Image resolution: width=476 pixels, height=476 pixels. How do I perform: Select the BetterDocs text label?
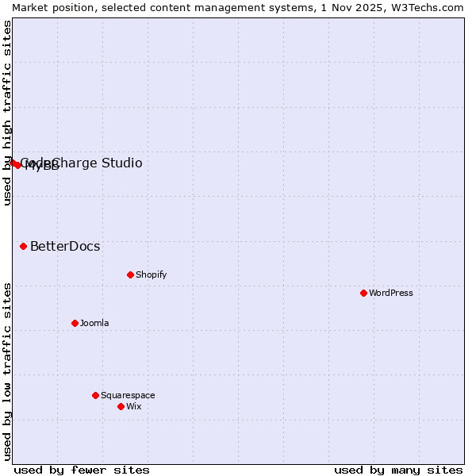(x=65, y=246)
